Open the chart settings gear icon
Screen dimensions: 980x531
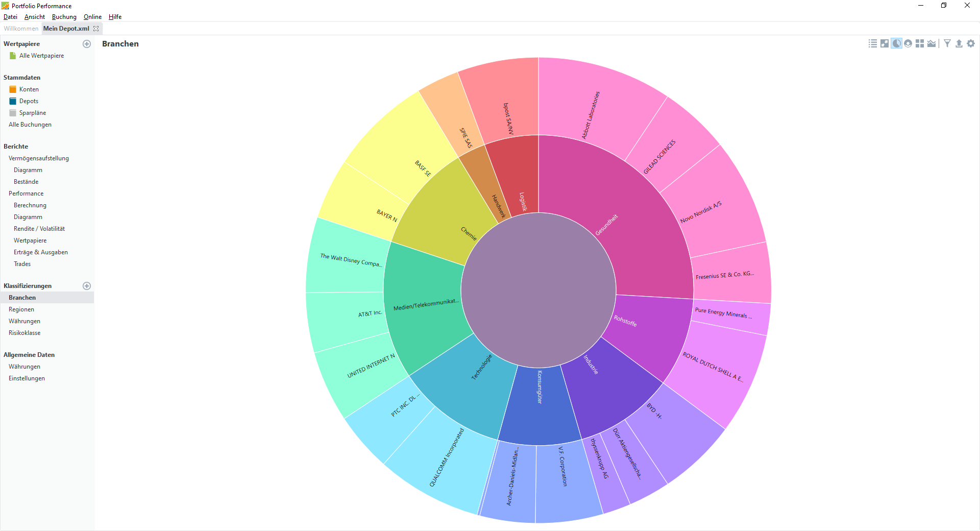click(x=971, y=44)
